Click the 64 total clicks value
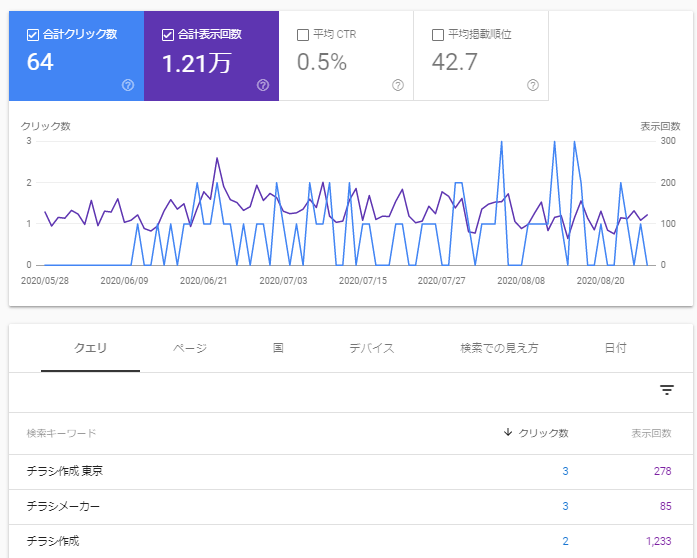The height and width of the screenshot is (558, 697). [40, 62]
